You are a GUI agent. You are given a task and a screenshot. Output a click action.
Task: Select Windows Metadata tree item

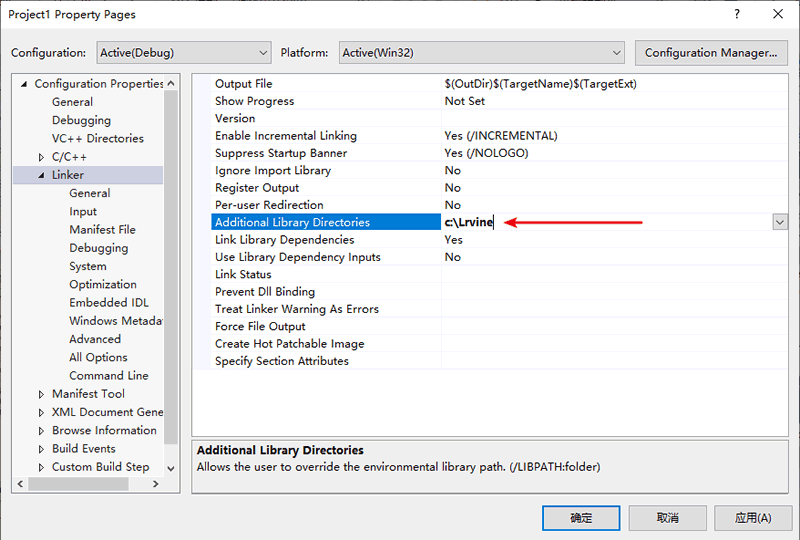click(x=116, y=321)
